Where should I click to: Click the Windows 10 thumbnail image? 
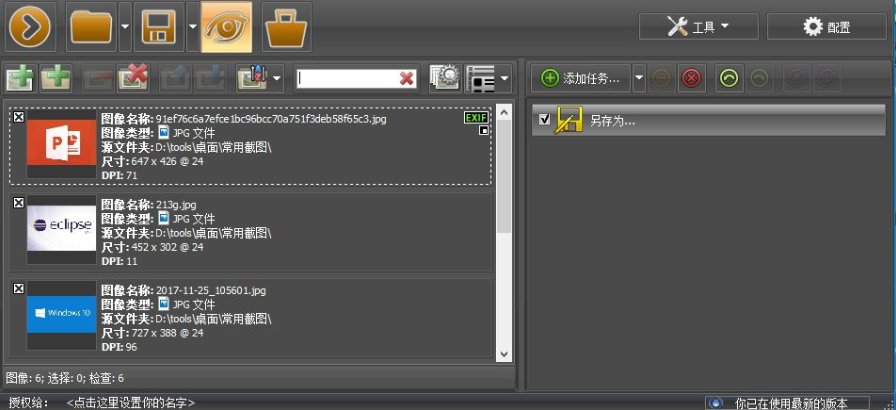(62, 315)
